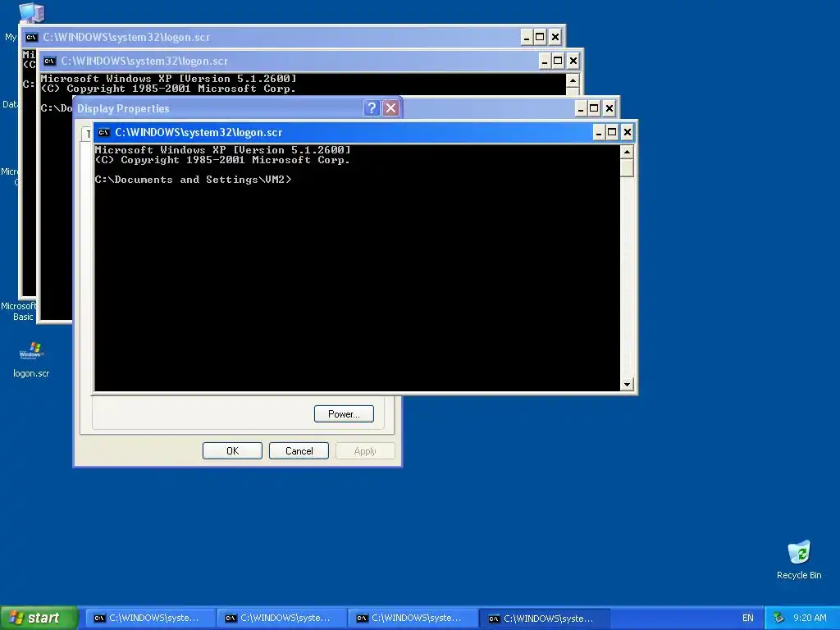Close the second logon.scr window showing Copyright text
840x630 pixels.
[x=573, y=61]
